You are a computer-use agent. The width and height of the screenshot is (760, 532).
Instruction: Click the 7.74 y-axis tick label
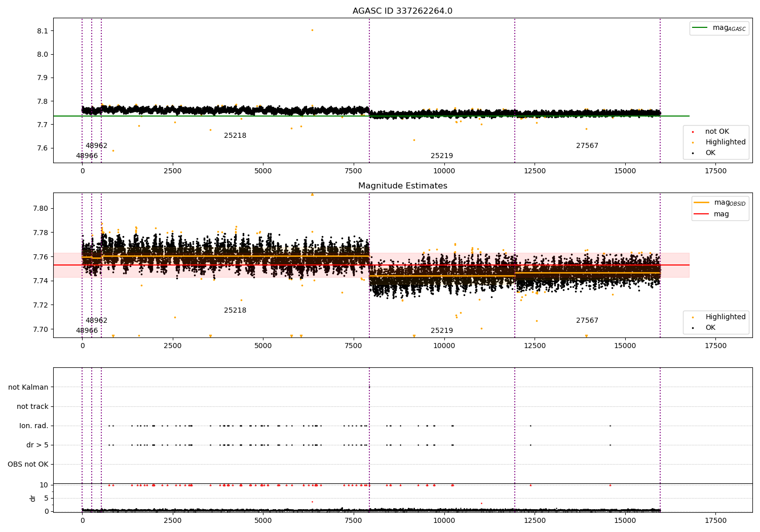41,281
